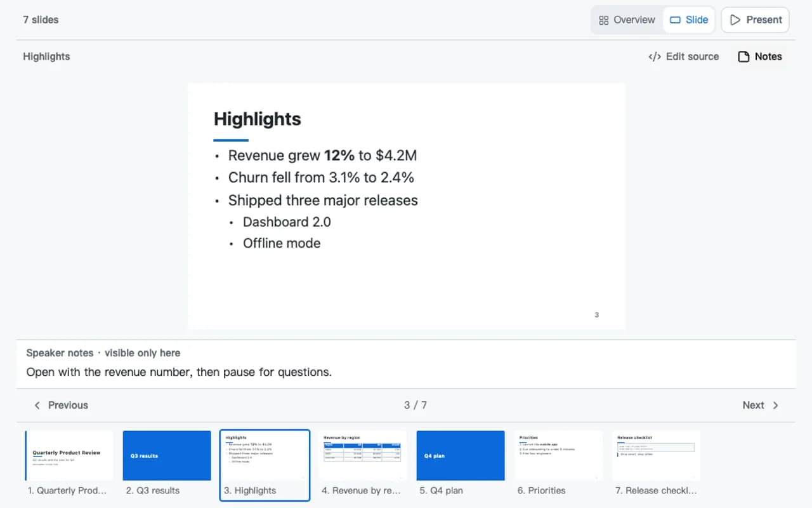Click the slide counter 3 / 7

tap(416, 405)
